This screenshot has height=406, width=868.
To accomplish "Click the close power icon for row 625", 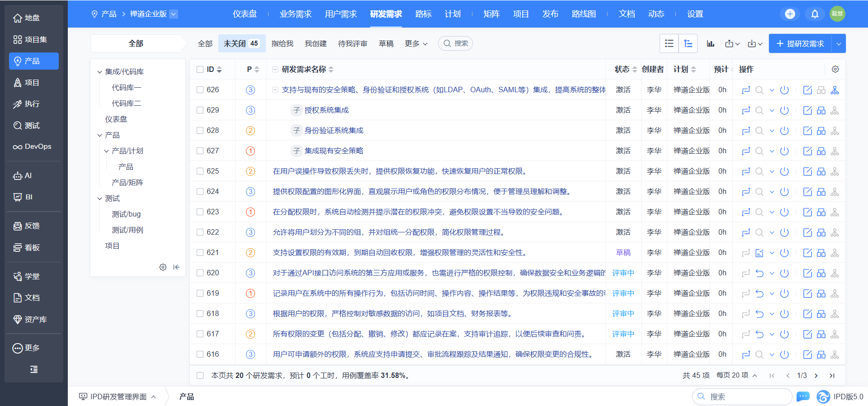I will (x=784, y=171).
